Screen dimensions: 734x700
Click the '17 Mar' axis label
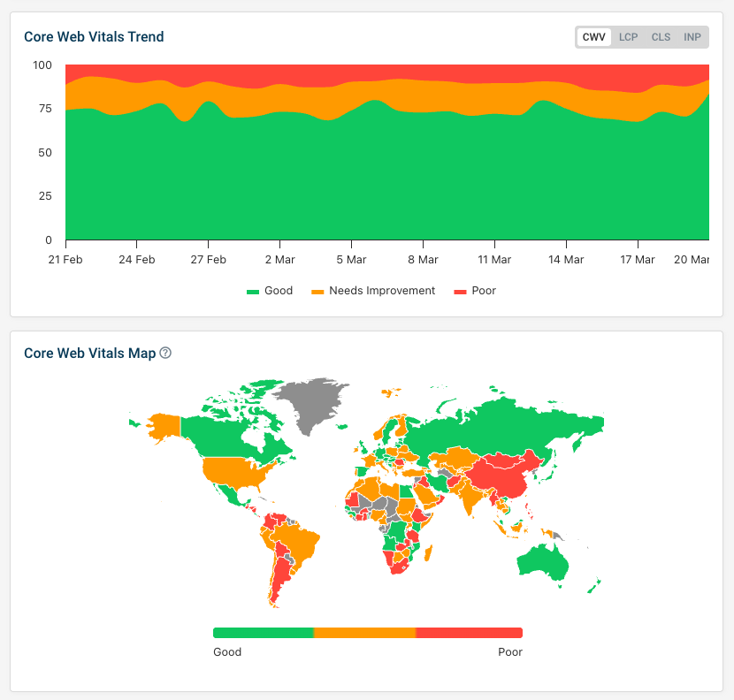pos(638,260)
